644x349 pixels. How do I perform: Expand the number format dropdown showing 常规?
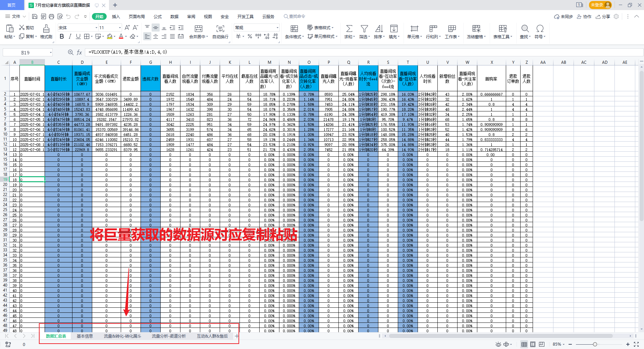[277, 28]
